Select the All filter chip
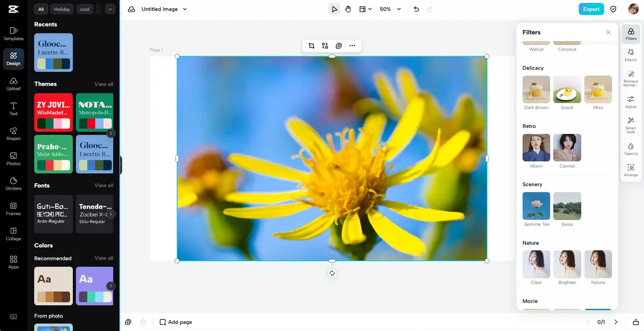The width and height of the screenshot is (644, 331). tap(41, 9)
